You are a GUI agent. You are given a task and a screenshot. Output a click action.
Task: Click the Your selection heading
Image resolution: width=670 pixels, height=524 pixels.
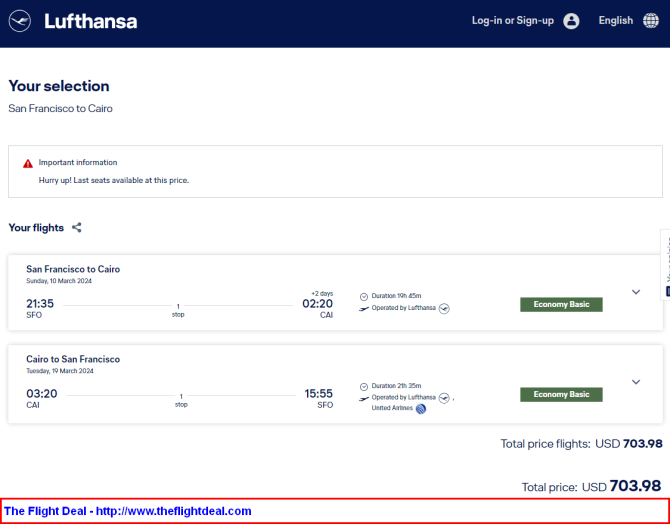[59, 86]
